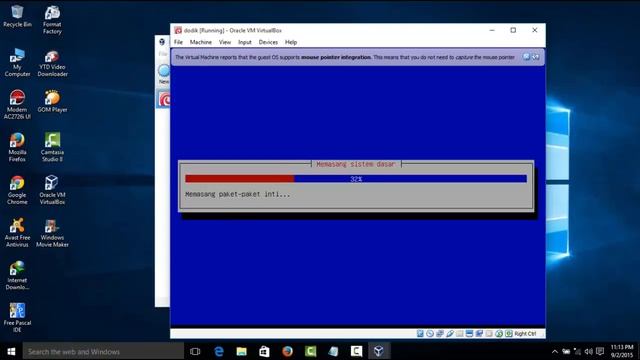Click the USB devices indicator in VirtualBox status bar
This screenshot has width=640, height=360.
[449, 333]
